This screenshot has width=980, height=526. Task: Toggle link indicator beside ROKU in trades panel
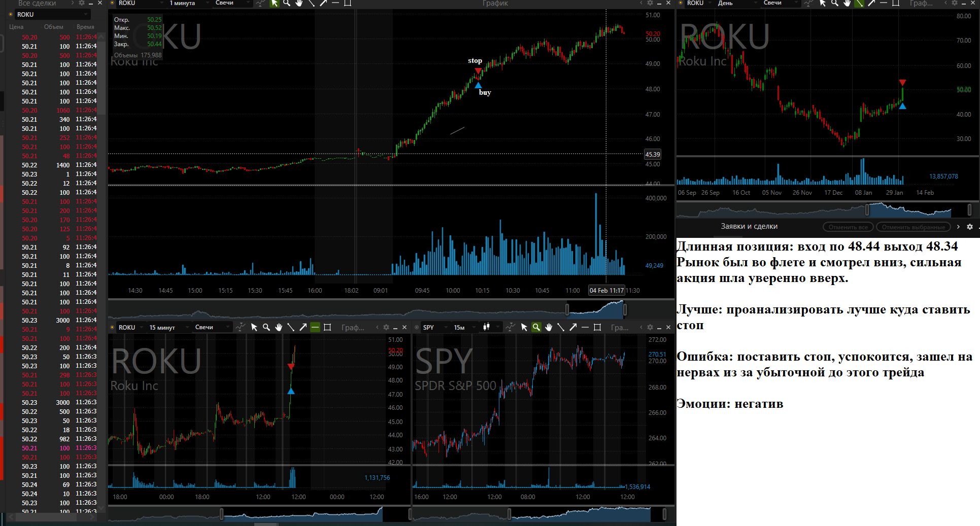(11, 14)
